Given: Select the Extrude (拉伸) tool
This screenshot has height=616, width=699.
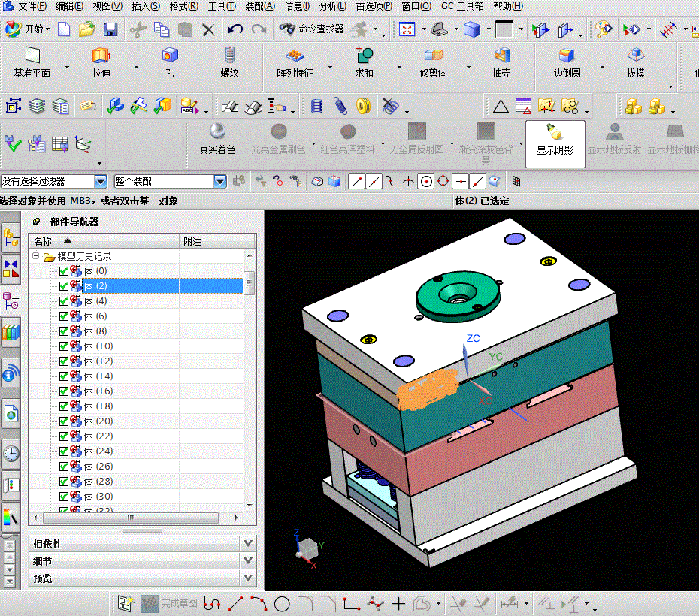Looking at the screenshot, I should tap(101, 62).
